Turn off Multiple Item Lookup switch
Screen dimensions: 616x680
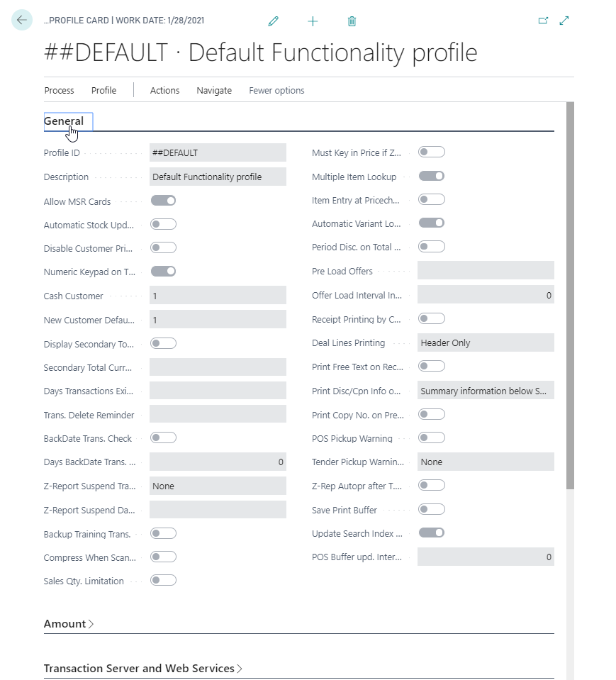pyautogui.click(x=431, y=176)
